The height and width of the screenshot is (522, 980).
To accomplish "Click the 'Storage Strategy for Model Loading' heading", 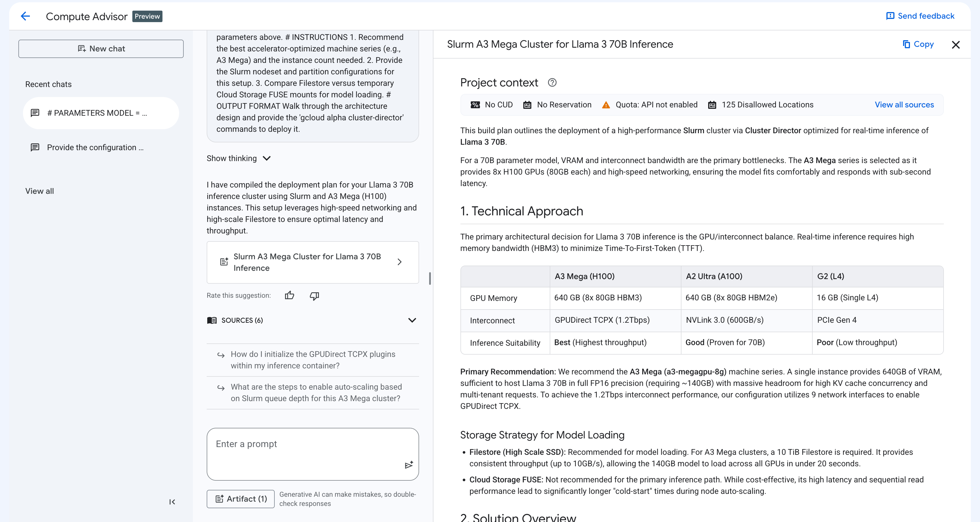I will coord(542,435).
